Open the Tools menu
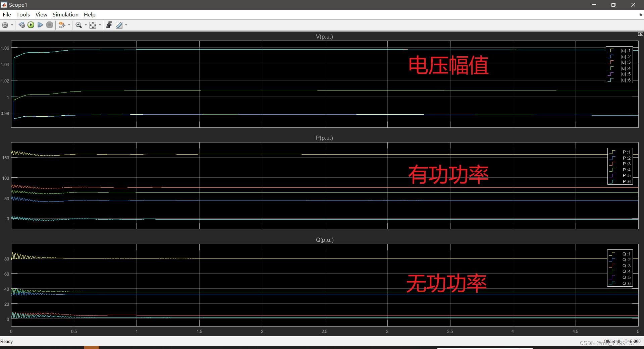Screen dimensions: 644x349 click(22, 14)
